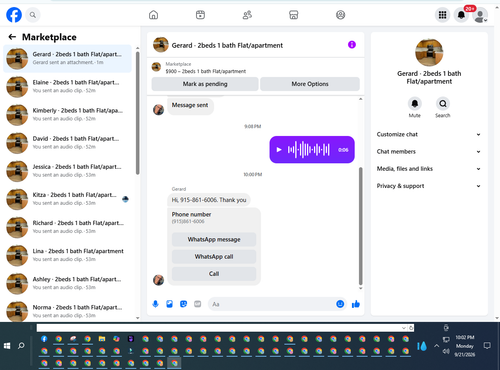Expand Chat members section

429,152
